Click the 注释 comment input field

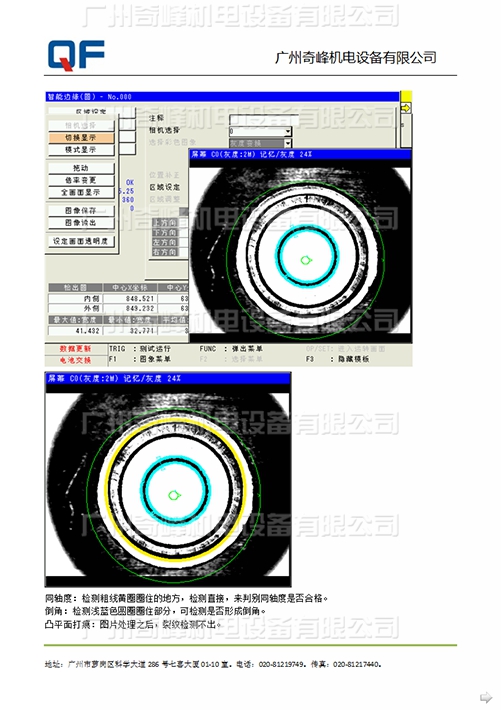pyautogui.click(x=264, y=120)
